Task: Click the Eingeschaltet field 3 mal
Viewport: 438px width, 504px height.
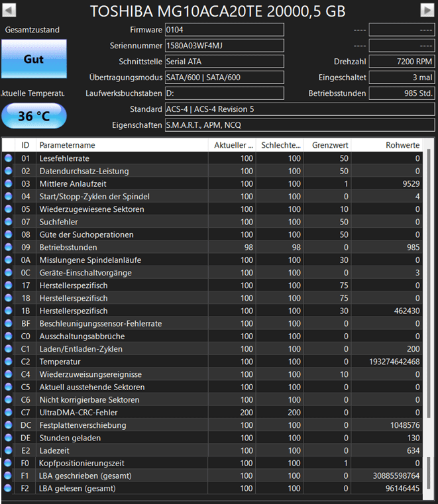Action: (x=402, y=77)
